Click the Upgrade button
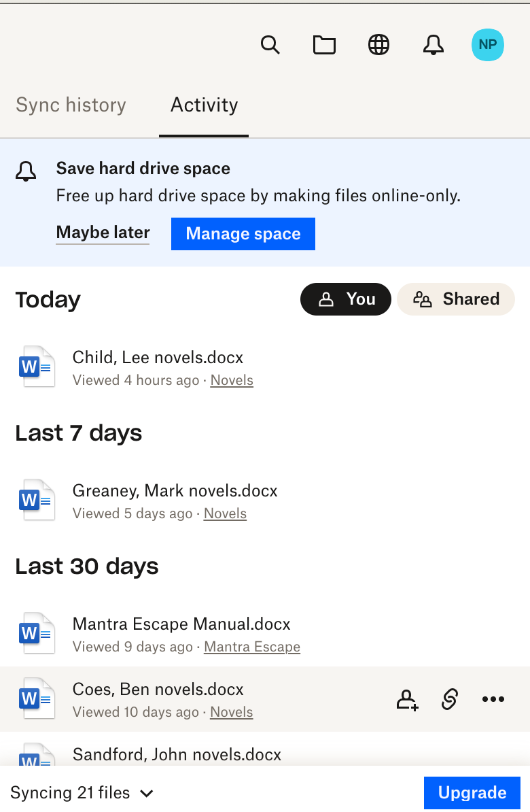Screen dimensions: 530x812 point(472,793)
